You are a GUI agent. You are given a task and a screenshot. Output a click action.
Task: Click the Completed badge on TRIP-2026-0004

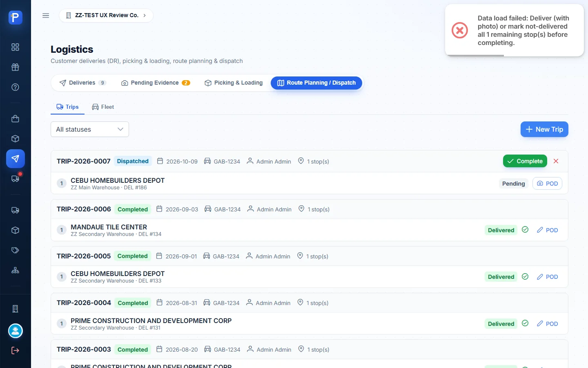tap(133, 303)
